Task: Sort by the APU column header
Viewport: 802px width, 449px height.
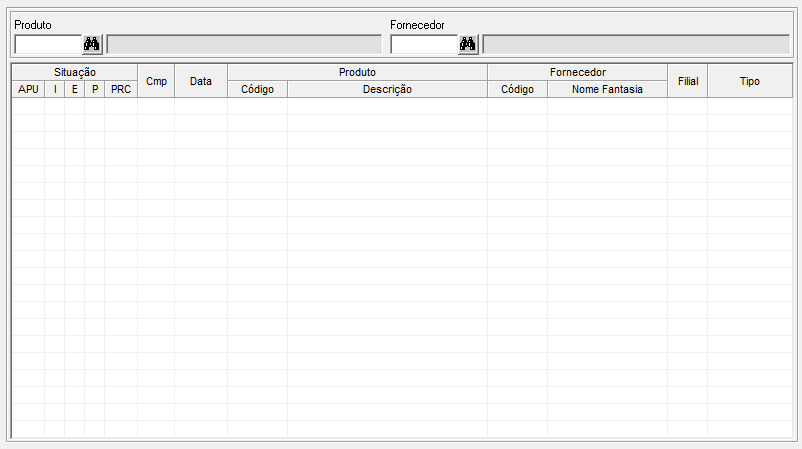Action: coord(28,89)
